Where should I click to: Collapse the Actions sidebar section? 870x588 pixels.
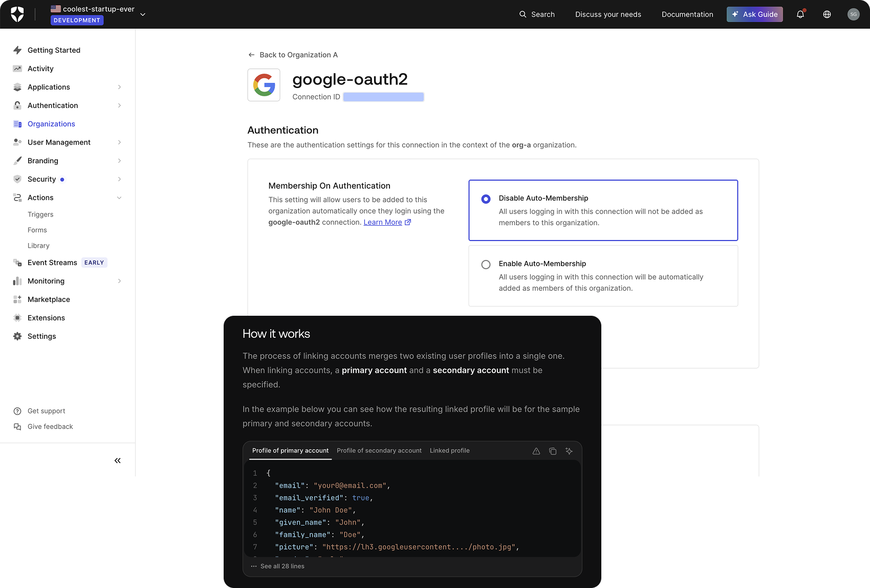[119, 198]
